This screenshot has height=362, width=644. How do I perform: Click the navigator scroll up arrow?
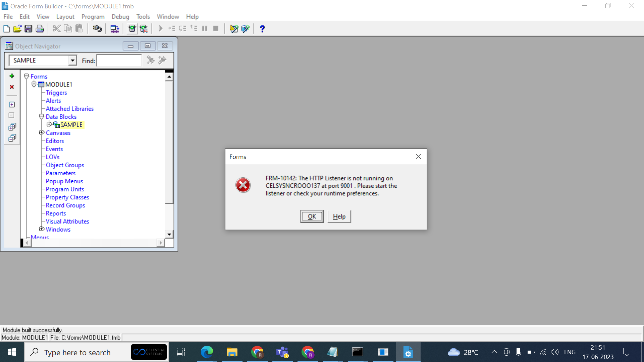[x=169, y=77]
